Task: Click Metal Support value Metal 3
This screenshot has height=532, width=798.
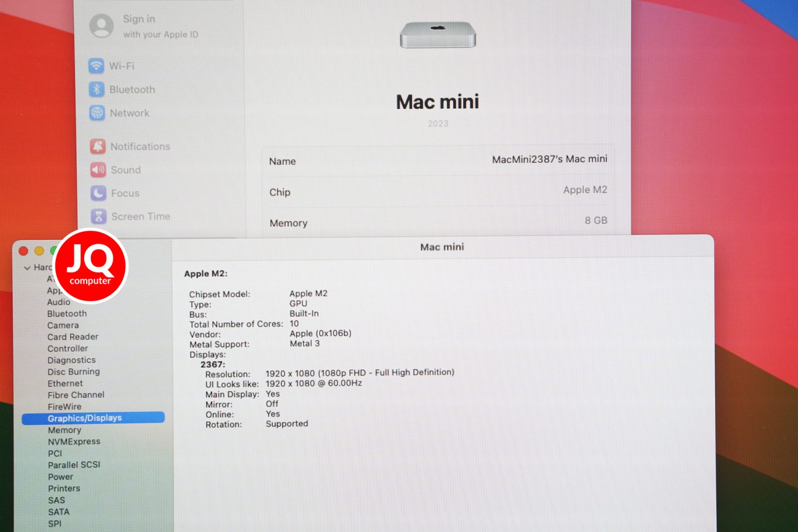Action: [x=304, y=344]
